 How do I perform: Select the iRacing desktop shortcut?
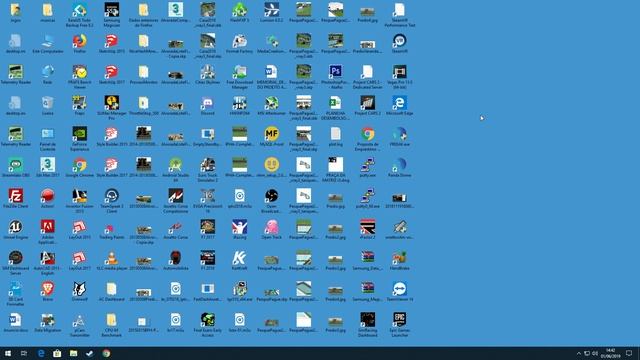pyautogui.click(x=240, y=227)
